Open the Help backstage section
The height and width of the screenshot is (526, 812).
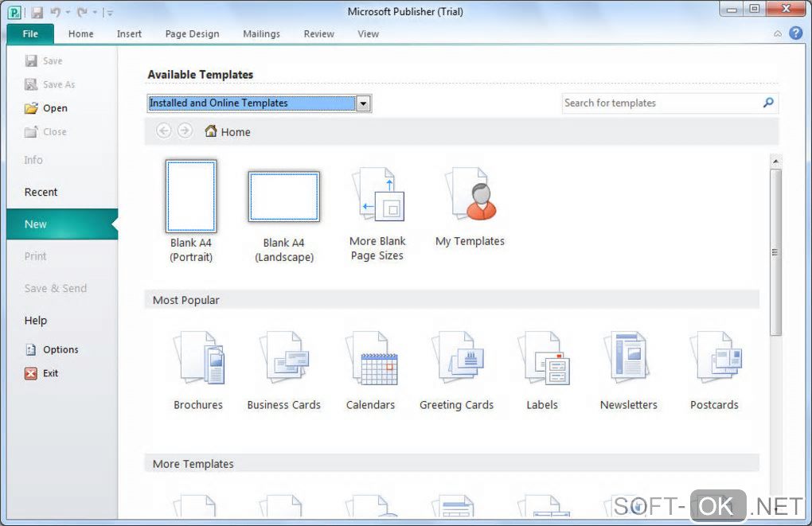36,321
